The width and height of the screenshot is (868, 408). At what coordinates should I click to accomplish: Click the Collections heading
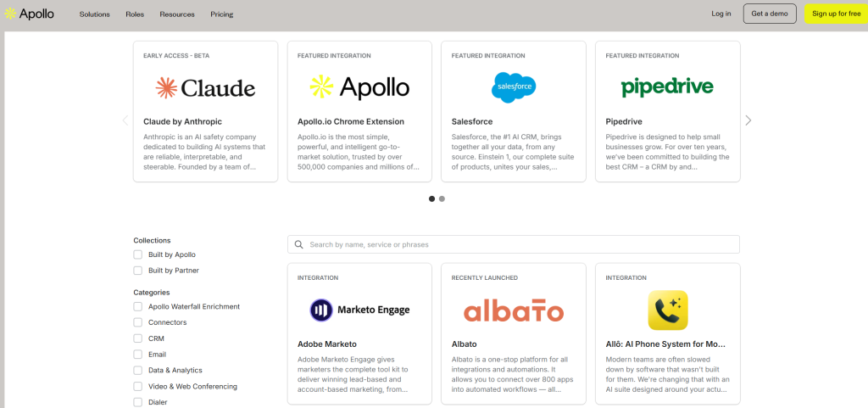(x=152, y=240)
